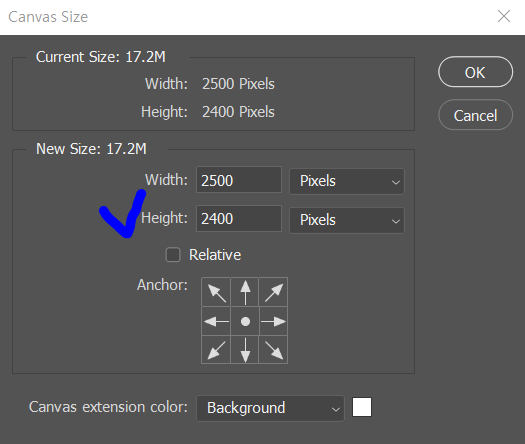Set anchor to middle-left arrow
The height and width of the screenshot is (444, 525).
click(x=216, y=321)
